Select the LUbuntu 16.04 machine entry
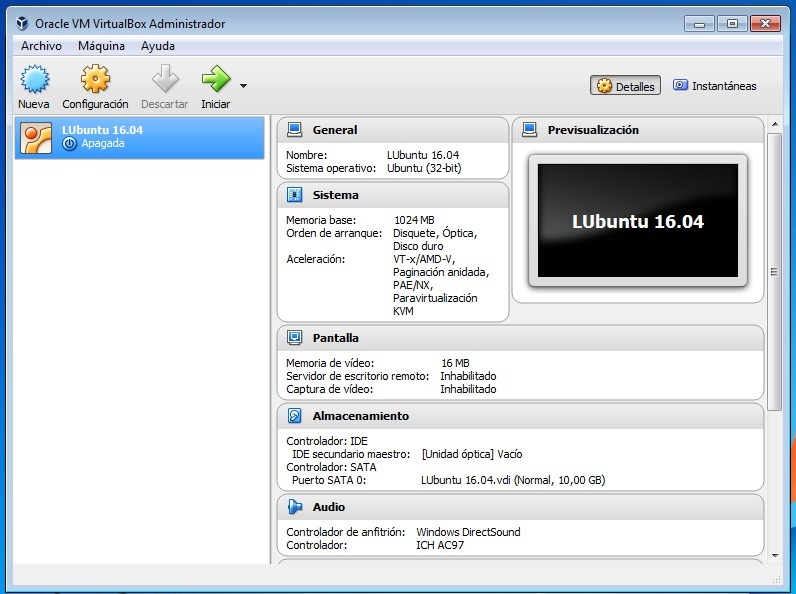The image size is (796, 594). [139, 138]
